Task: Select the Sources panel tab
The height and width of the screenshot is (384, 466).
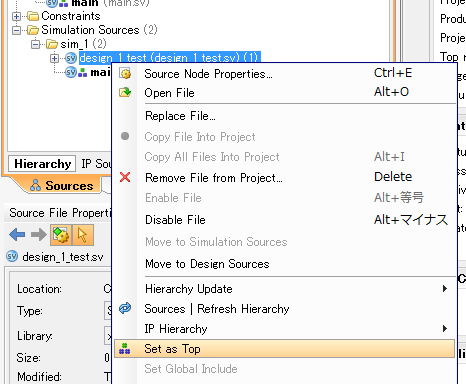Action: tap(62, 185)
